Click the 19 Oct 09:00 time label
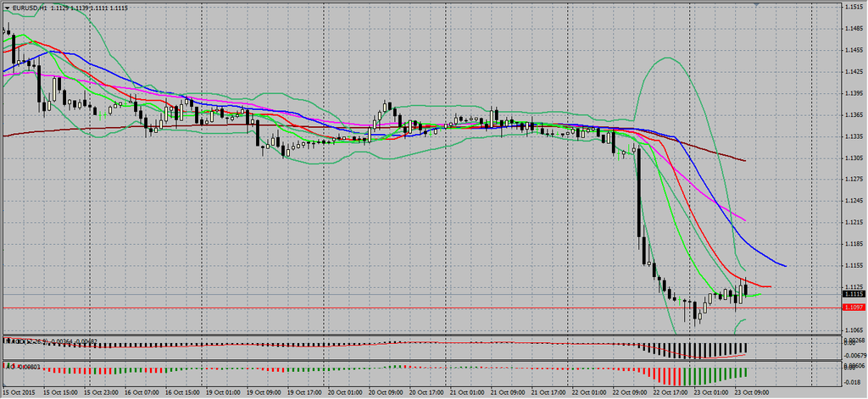Viewport: 868px width, 399px height. click(263, 392)
